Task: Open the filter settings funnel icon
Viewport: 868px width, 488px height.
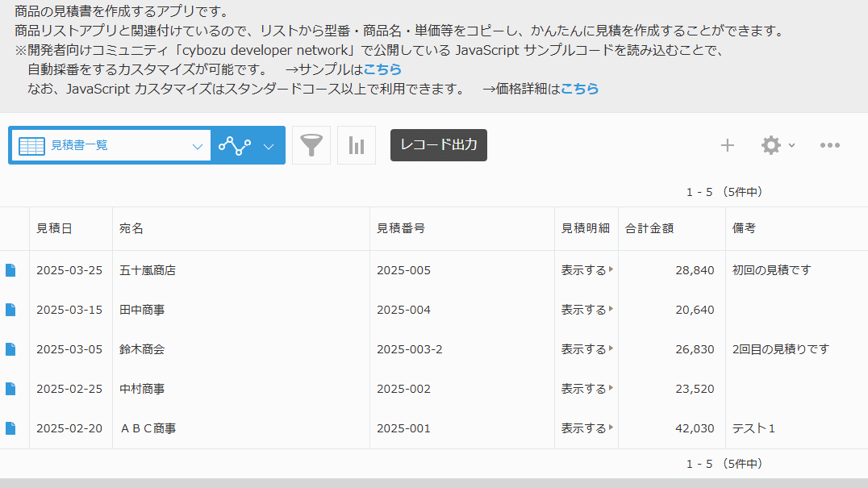Action: point(311,145)
